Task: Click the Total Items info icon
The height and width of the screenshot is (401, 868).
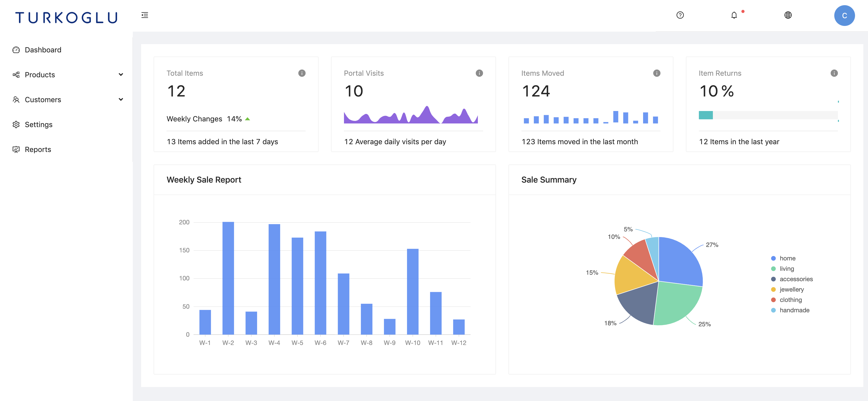Action: 302,73
